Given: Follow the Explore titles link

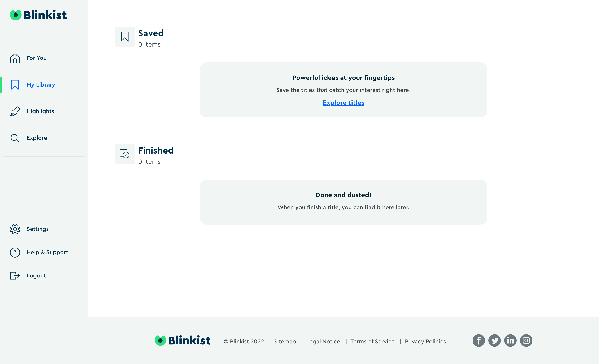Looking at the screenshot, I should tap(343, 103).
